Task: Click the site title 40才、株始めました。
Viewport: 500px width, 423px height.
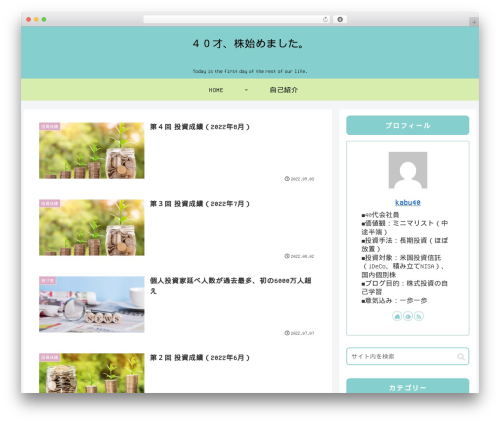Action: coord(249,44)
